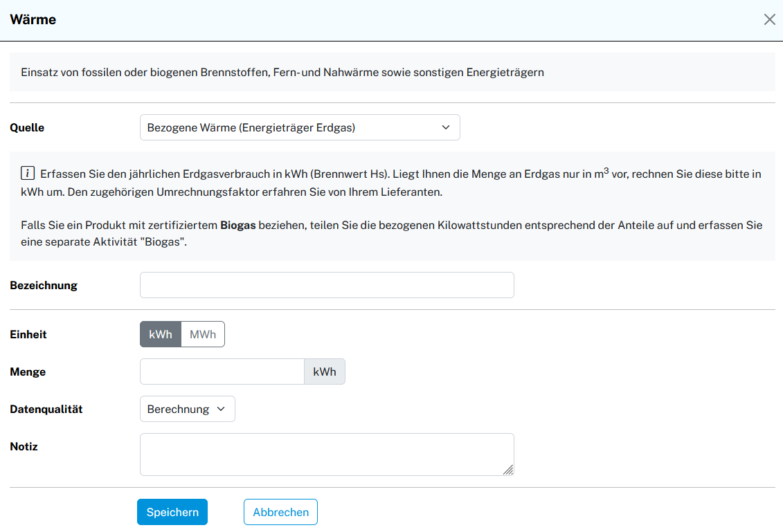Click into the Menge input field
This screenshot has width=783, height=532.
[222, 372]
